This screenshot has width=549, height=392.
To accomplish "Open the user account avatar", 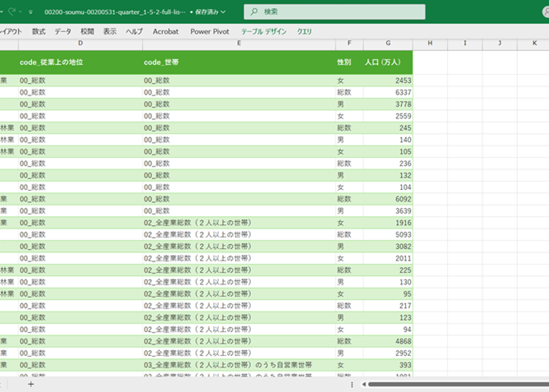I will 546,12.
